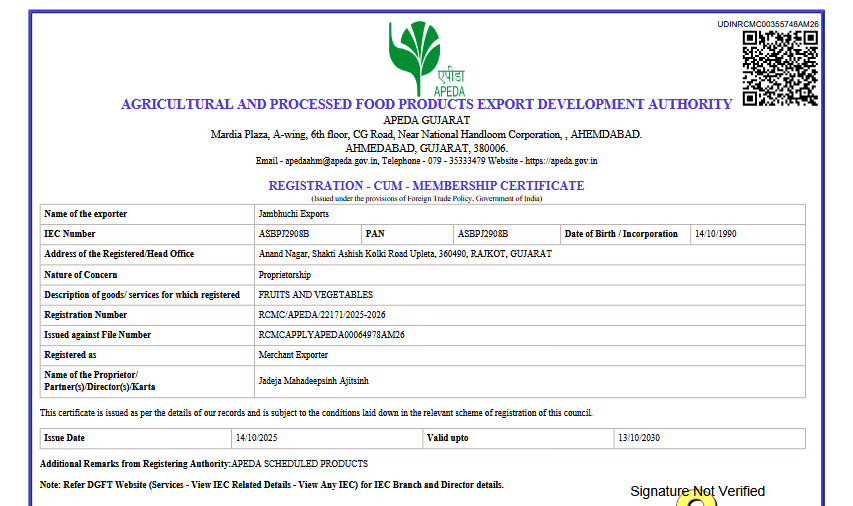853x506 pixels.
Task: Select the UDIN number above QR code
Action: click(768, 24)
